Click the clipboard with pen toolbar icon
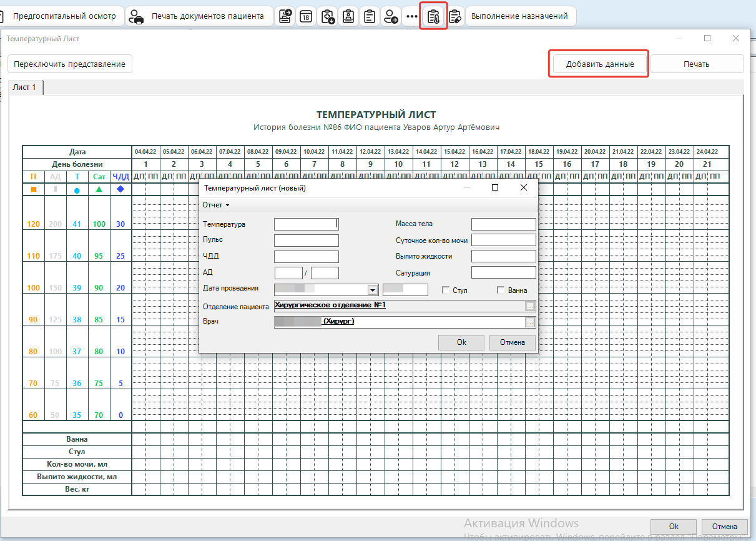 pyautogui.click(x=455, y=16)
